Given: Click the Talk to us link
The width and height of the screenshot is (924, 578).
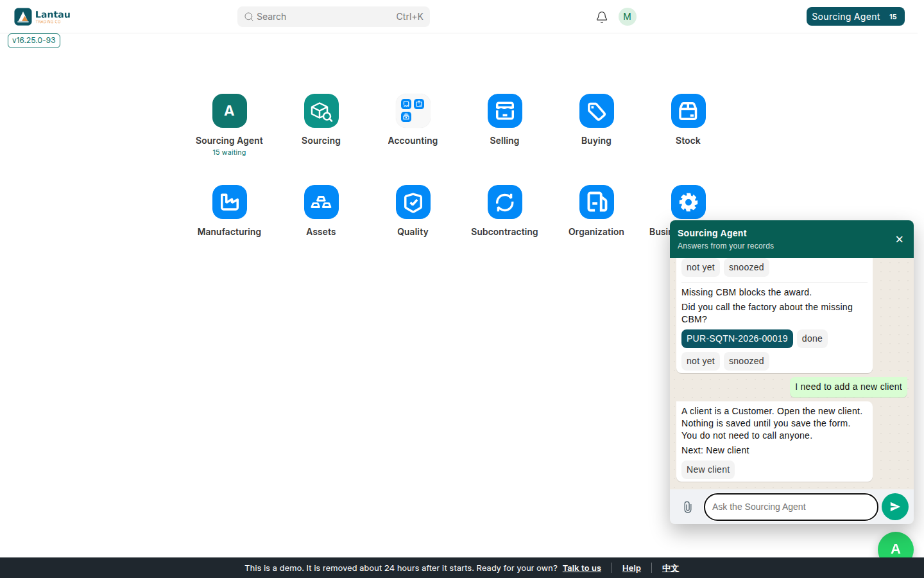Looking at the screenshot, I should point(582,568).
